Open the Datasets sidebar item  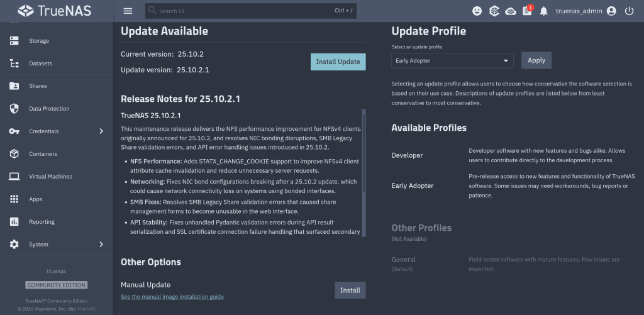[40, 64]
